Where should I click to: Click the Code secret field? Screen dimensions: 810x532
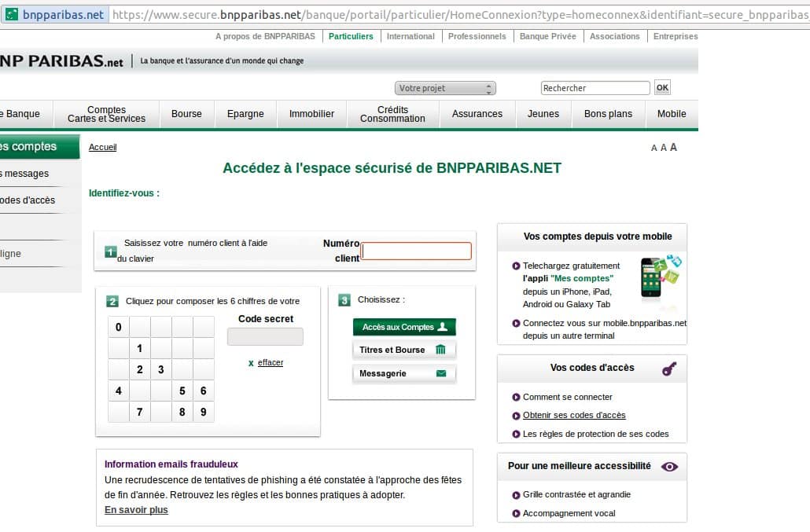[265, 337]
